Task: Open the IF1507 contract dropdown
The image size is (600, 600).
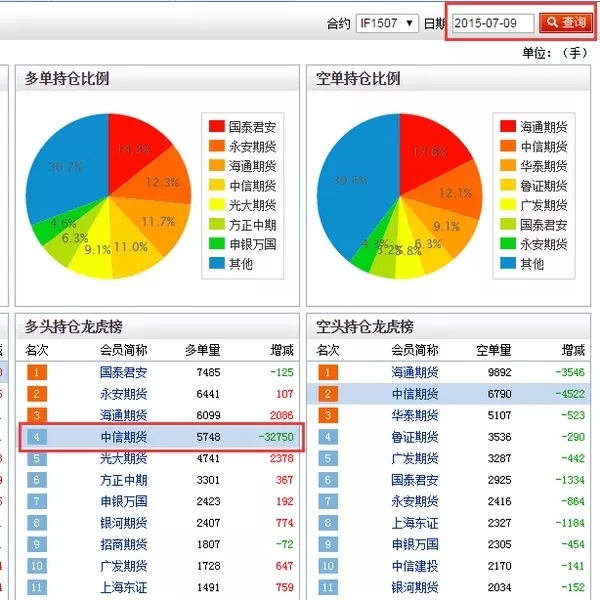Action: (x=387, y=23)
